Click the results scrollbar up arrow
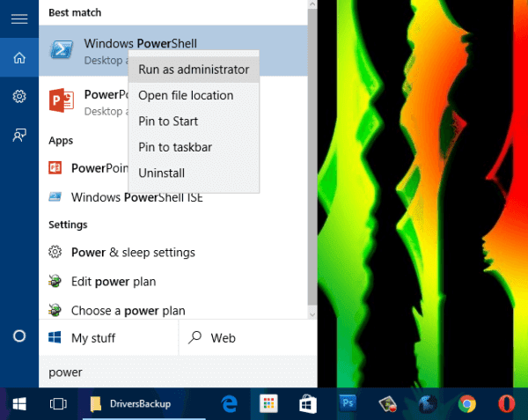The height and width of the screenshot is (420, 528). (x=312, y=4)
